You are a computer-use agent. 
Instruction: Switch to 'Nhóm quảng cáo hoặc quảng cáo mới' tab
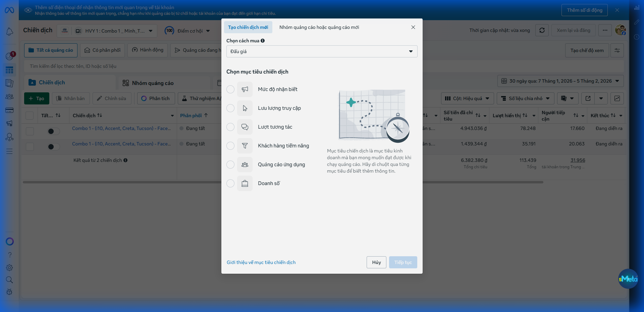tap(319, 27)
